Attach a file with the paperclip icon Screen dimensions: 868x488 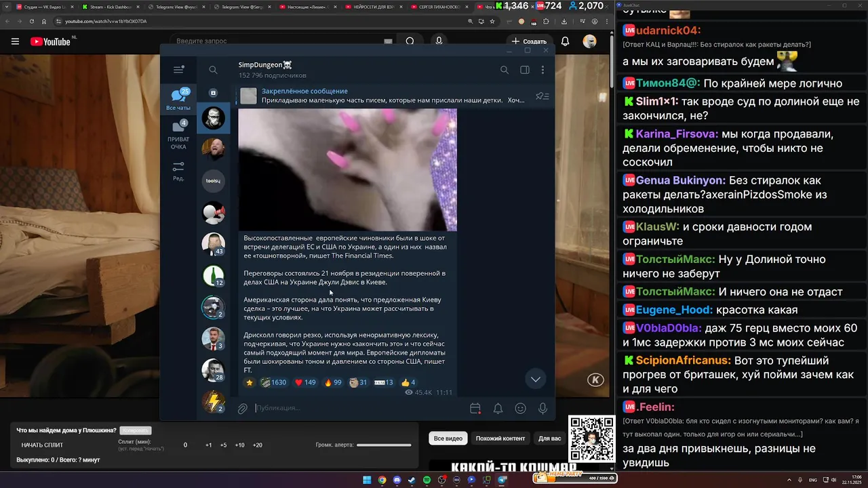242,408
